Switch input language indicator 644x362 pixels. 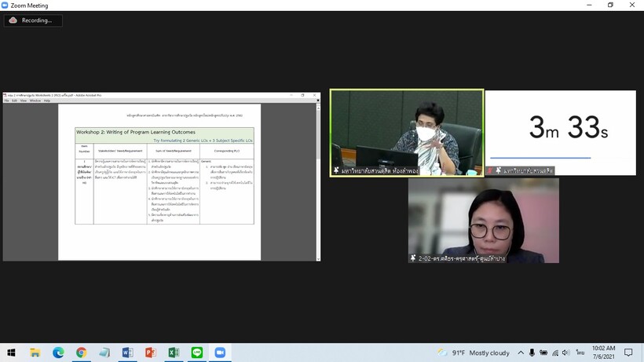point(580,353)
